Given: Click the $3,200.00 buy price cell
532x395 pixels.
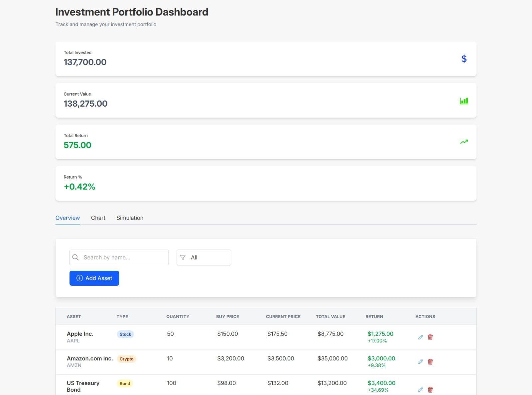Looking at the screenshot, I should coord(230,358).
